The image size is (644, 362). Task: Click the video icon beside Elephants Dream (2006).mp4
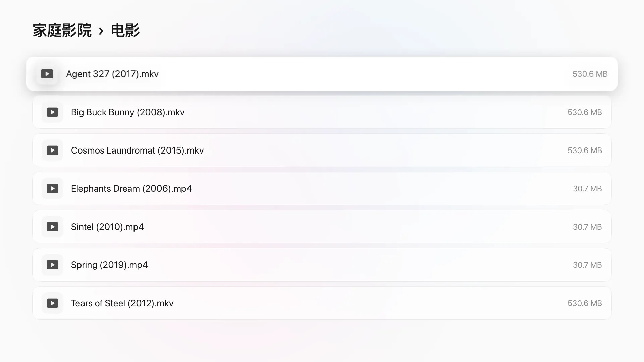pos(52,188)
